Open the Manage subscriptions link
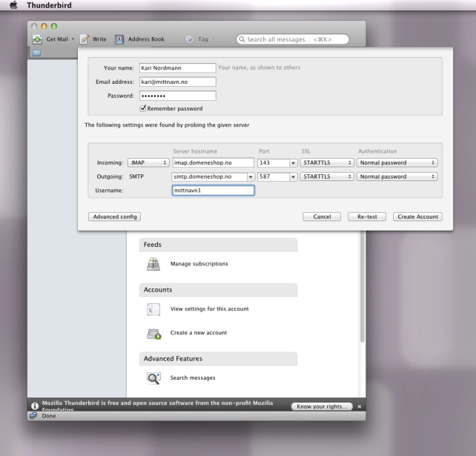476x456 pixels. (199, 264)
